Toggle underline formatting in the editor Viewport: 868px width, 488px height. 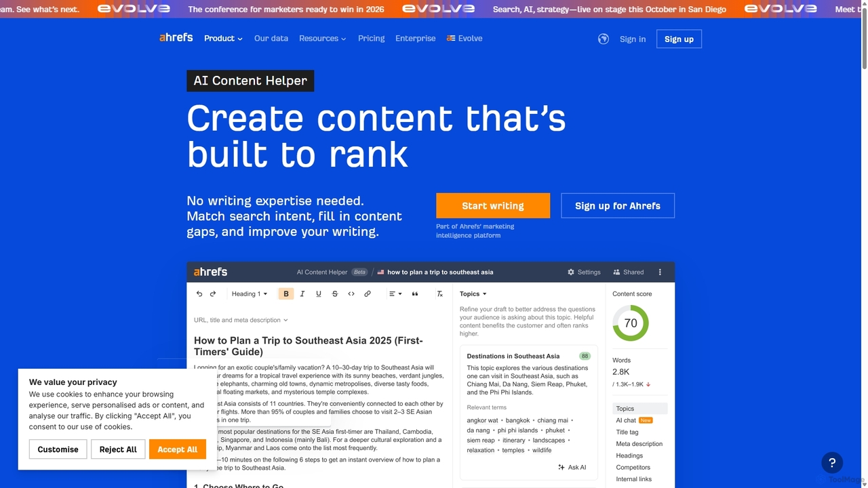coord(319,293)
